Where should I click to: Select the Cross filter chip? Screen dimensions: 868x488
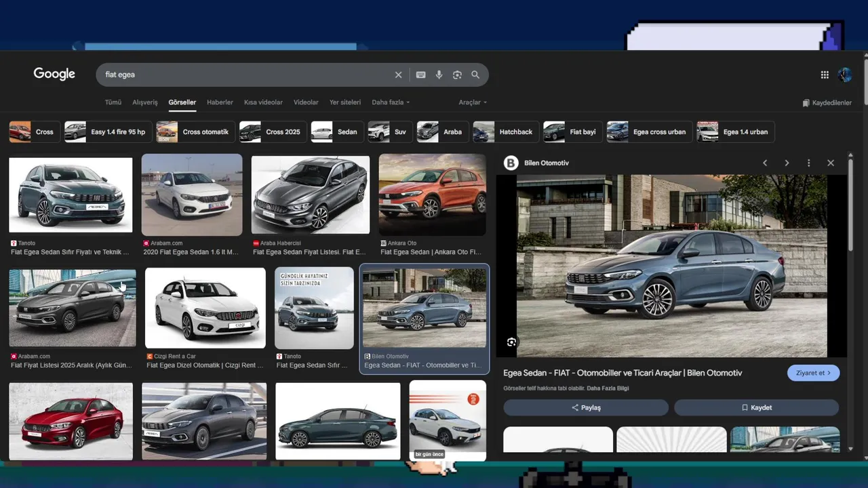pos(35,131)
